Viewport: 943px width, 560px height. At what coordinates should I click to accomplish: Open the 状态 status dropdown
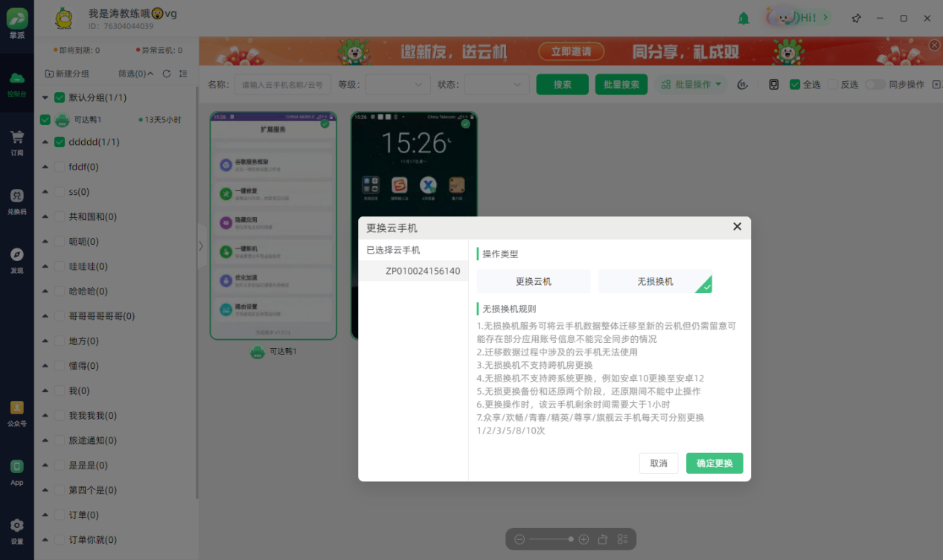(x=497, y=85)
